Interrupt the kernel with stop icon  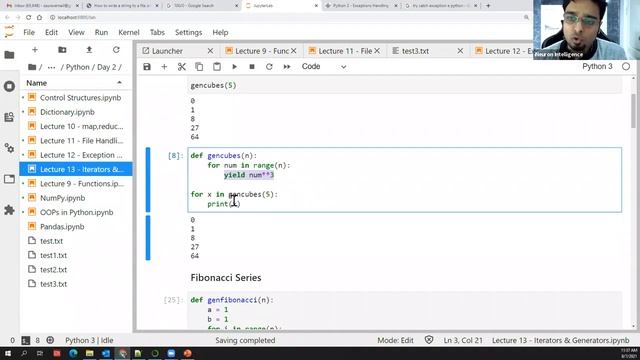(x=252, y=67)
